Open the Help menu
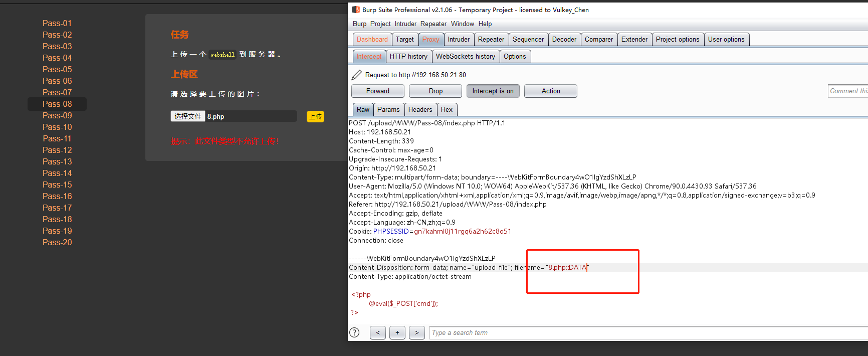Image resolution: width=868 pixels, height=356 pixels. pyautogui.click(x=485, y=24)
